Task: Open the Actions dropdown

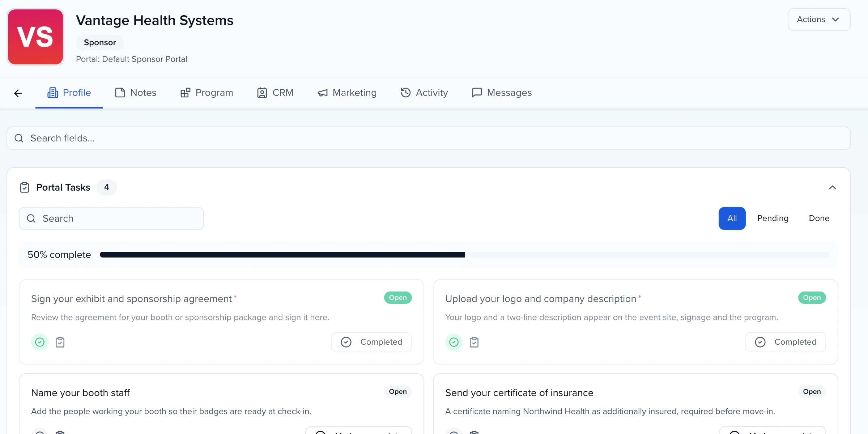Action: tap(819, 20)
